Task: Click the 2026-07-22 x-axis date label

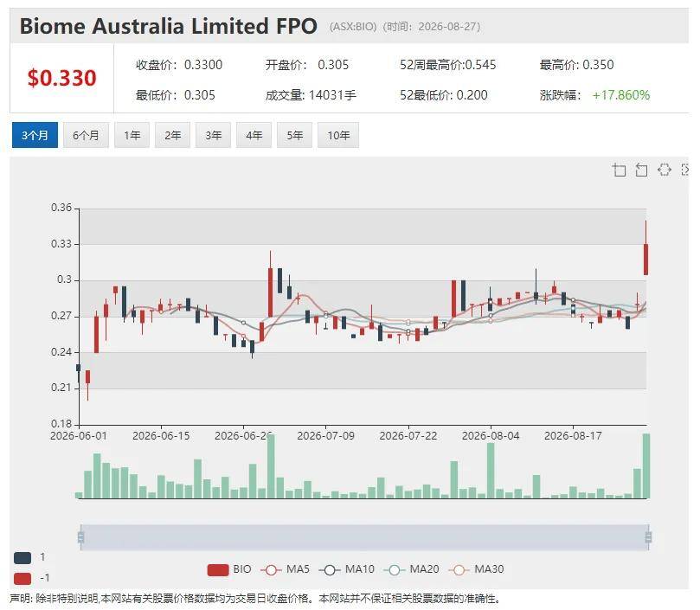Action: pos(408,436)
